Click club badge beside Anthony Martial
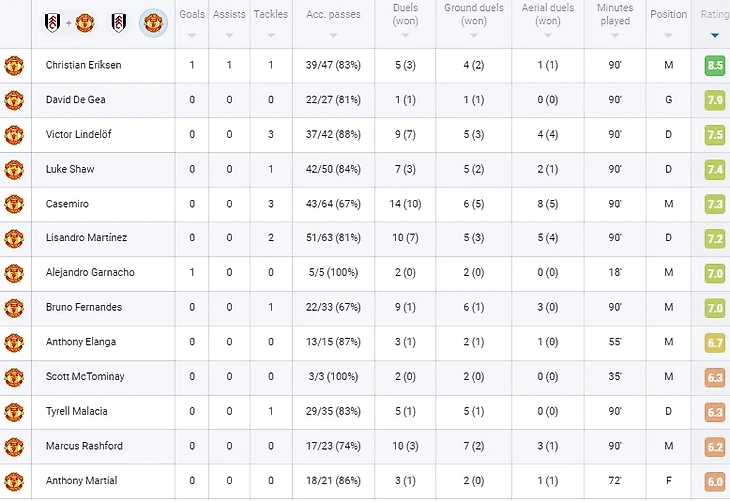 point(14,481)
